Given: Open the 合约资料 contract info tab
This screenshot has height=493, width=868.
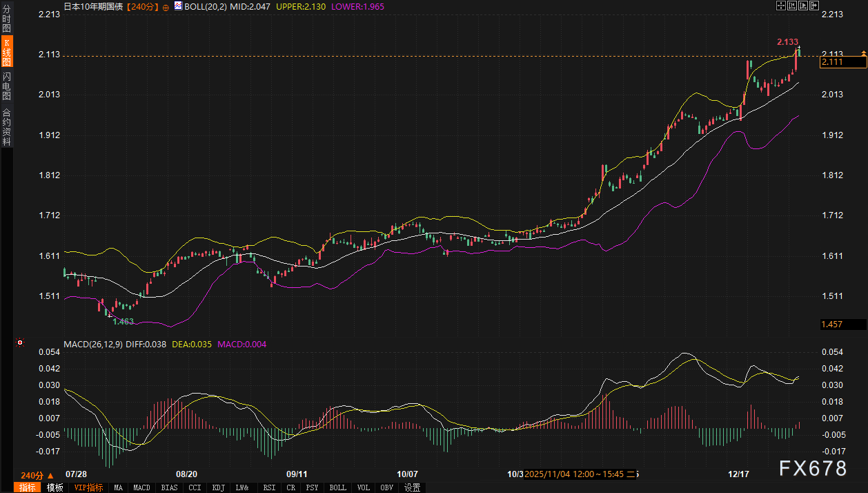Looking at the screenshot, I should pyautogui.click(x=7, y=127).
